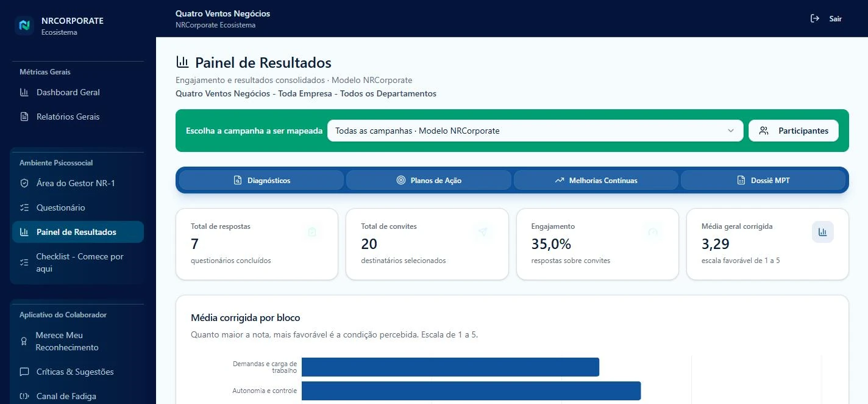The image size is (868, 404).
Task: Click the Quatro Ventos Negócios header title
Action: click(x=222, y=13)
